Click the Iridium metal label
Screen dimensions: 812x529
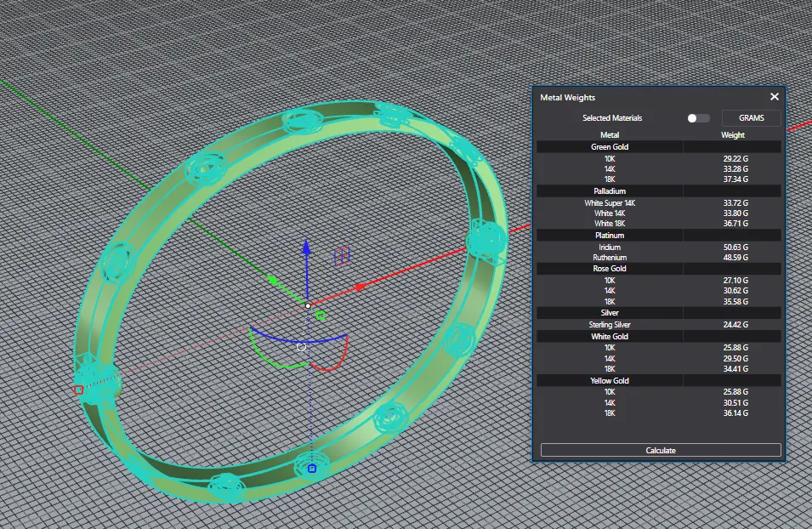(610, 247)
